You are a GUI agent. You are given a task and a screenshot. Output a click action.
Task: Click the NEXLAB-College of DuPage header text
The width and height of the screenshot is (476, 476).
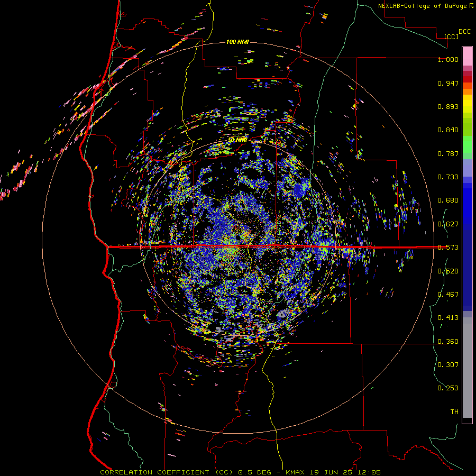click(x=425, y=6)
